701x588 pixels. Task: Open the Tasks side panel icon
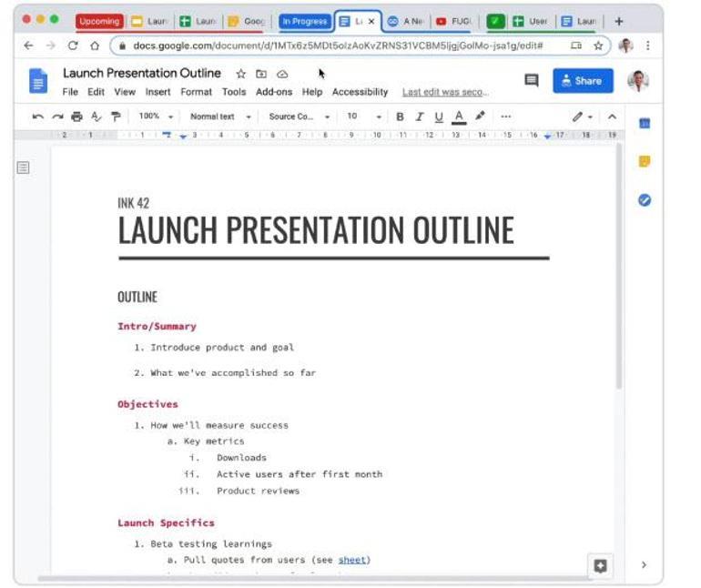coord(645,200)
